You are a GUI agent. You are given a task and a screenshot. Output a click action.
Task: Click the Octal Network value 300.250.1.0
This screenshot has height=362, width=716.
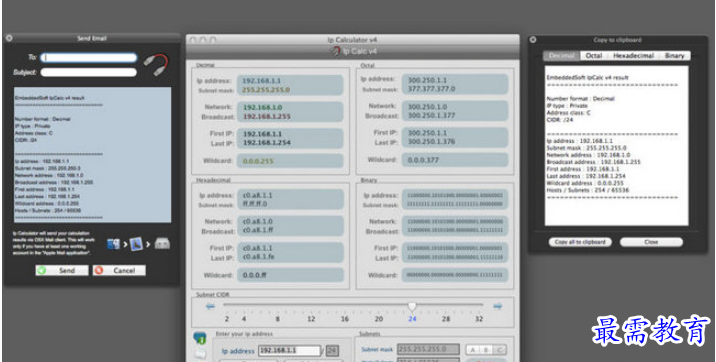coord(427,106)
